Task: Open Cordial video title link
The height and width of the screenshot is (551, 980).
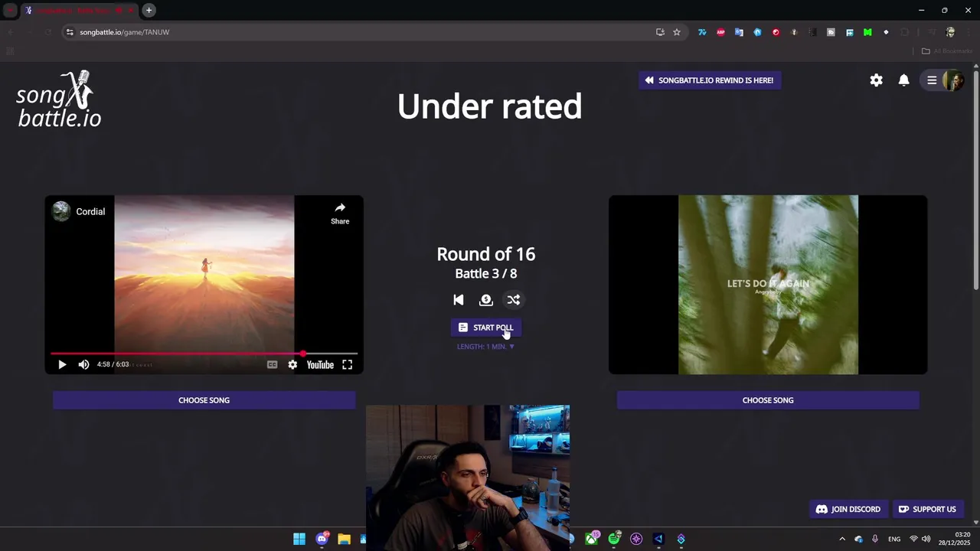Action: (90, 212)
